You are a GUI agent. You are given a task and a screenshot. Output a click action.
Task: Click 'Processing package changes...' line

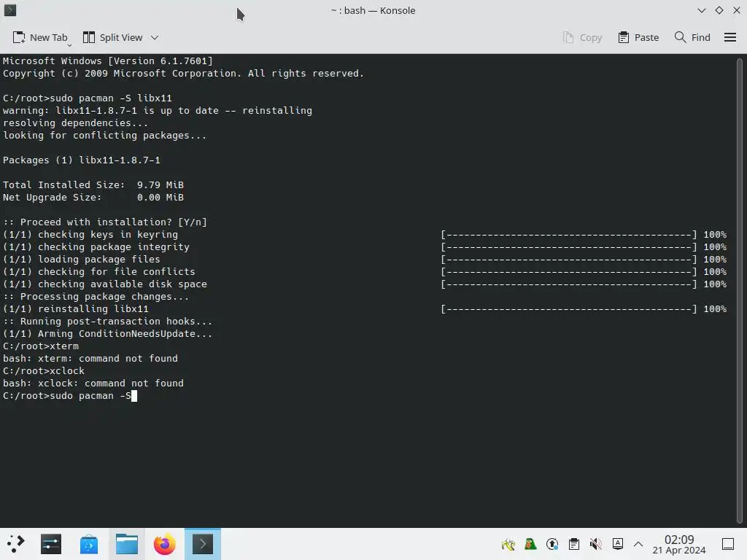click(96, 297)
